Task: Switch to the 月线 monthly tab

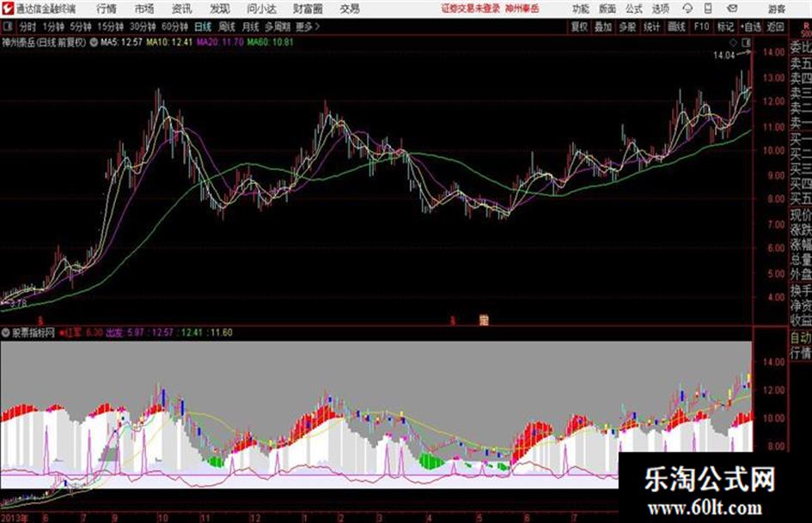Action: (251, 27)
